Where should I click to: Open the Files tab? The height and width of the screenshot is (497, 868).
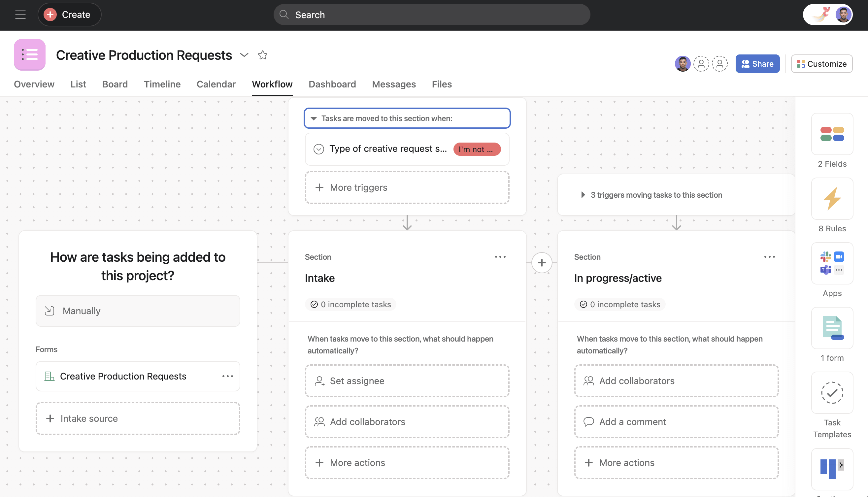pyautogui.click(x=442, y=84)
